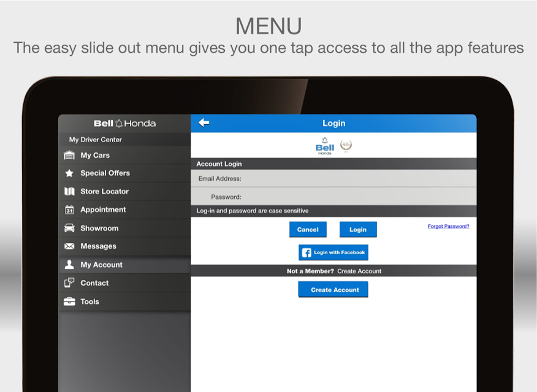
Task: Open Showroom car icon
Action: click(69, 228)
